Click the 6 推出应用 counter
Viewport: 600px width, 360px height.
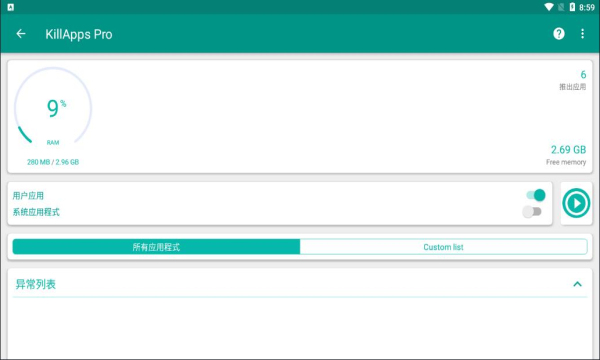pyautogui.click(x=572, y=80)
